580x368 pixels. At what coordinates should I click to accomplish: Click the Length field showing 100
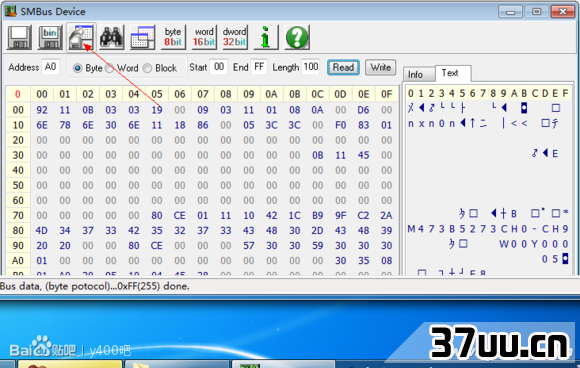(x=311, y=67)
